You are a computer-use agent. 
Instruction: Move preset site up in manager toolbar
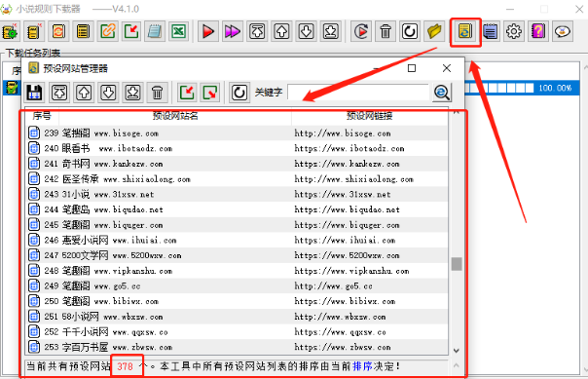point(84,93)
